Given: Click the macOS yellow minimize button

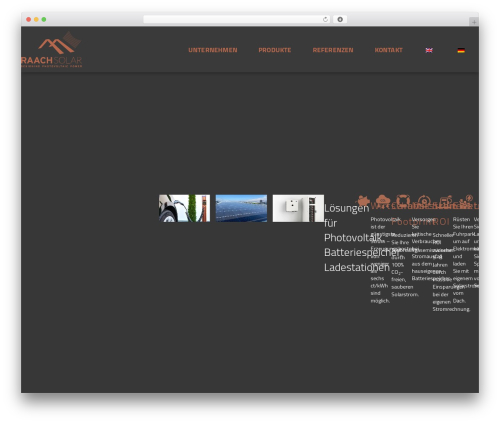Looking at the screenshot, I should click(x=36, y=19).
